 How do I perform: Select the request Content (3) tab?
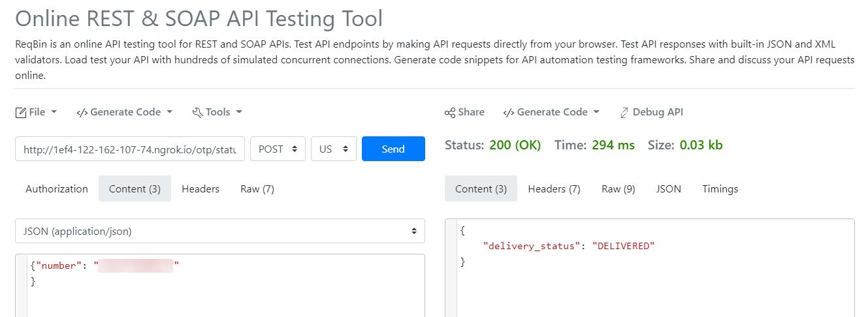tap(135, 189)
